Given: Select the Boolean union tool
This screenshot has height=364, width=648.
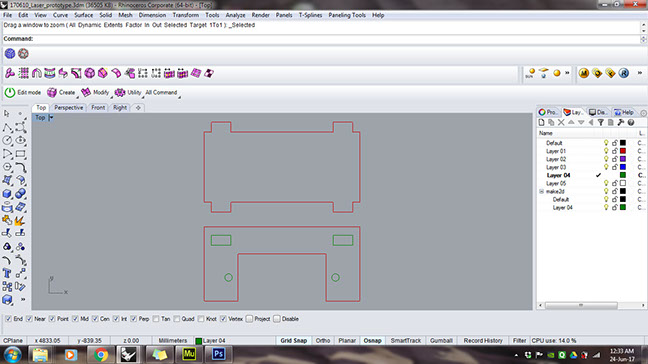Looking at the screenshot, I should [21, 194].
